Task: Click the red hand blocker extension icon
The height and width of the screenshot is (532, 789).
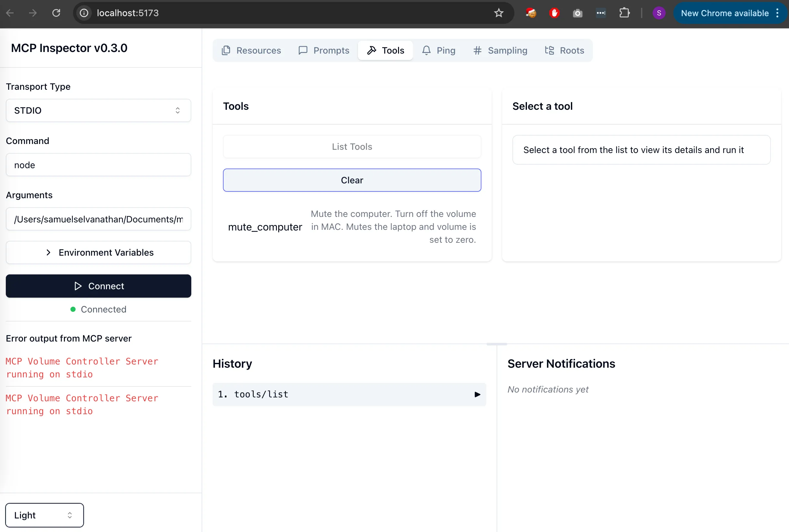Action: click(554, 13)
